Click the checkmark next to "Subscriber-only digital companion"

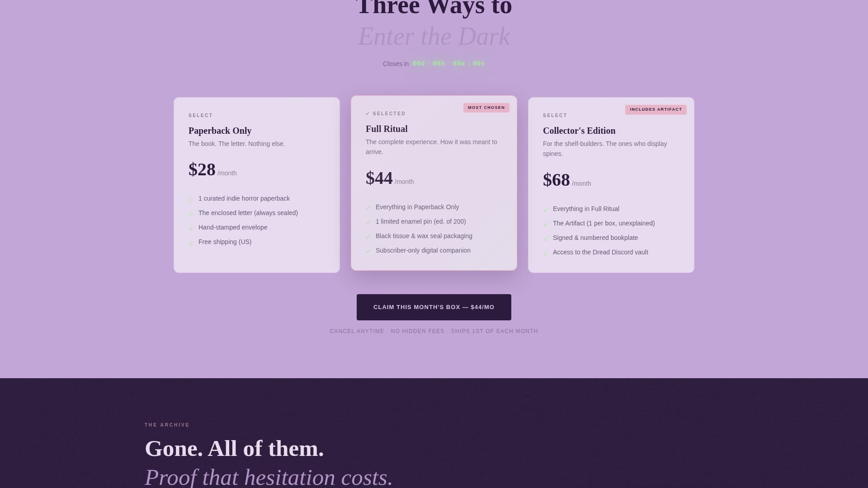[368, 250]
